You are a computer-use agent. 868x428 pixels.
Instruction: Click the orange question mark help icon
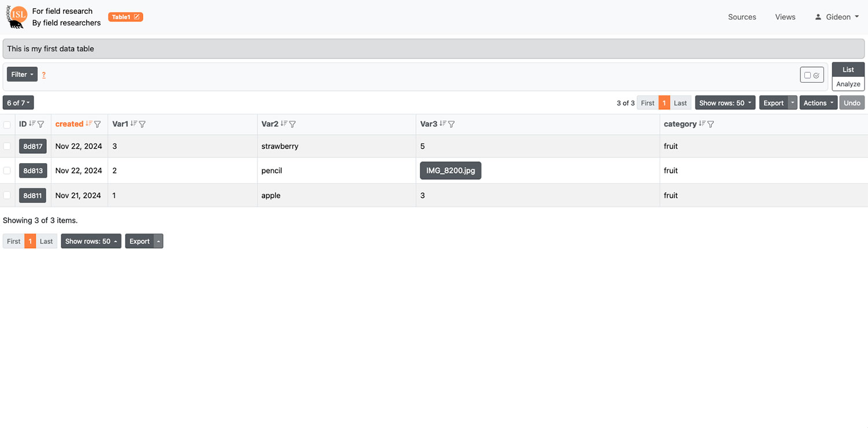pos(44,75)
